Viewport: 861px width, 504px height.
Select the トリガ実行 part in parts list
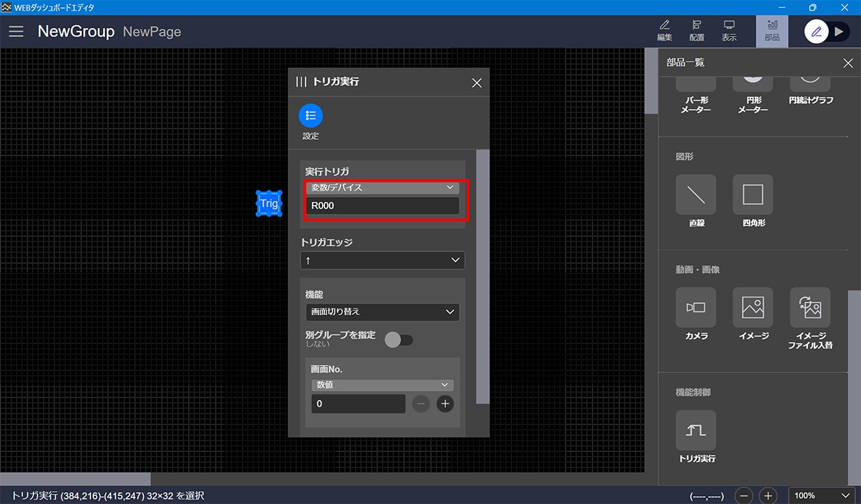696,431
